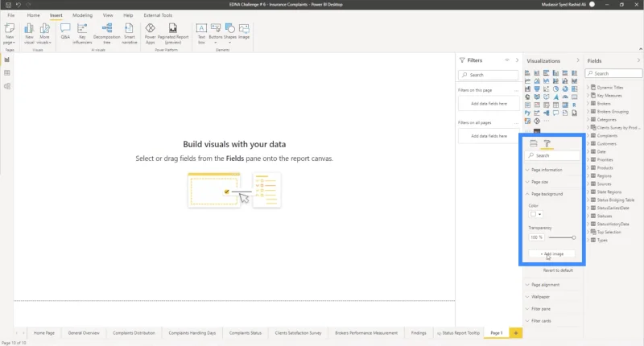Select Stacked bar chart in Visualizations pane

tap(527, 73)
